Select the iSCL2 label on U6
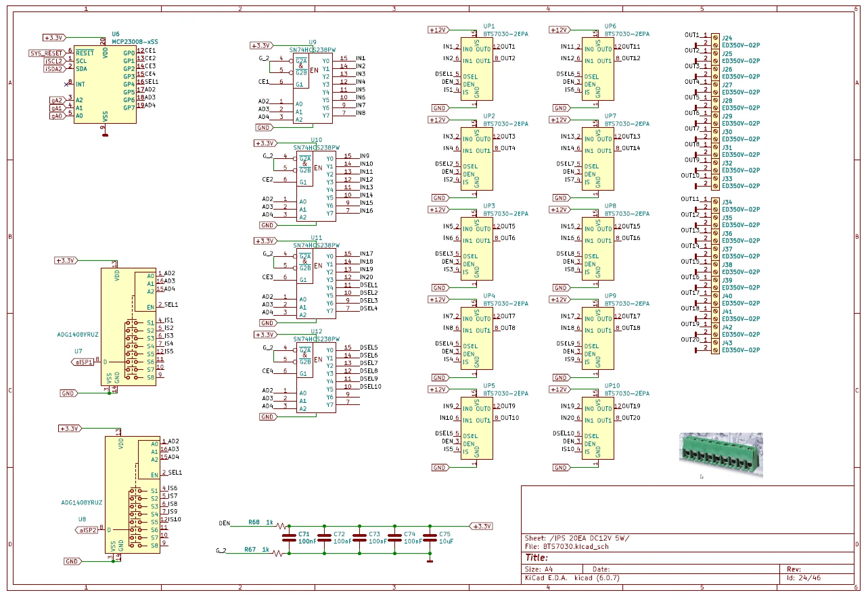The image size is (868, 599). [54, 61]
